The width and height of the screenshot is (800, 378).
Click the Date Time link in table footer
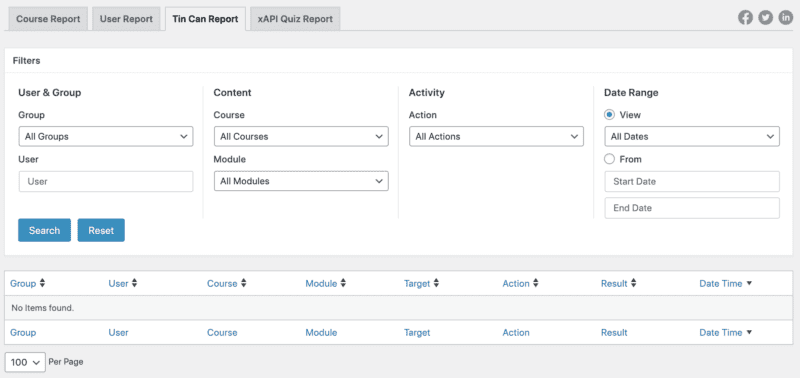[x=720, y=333]
